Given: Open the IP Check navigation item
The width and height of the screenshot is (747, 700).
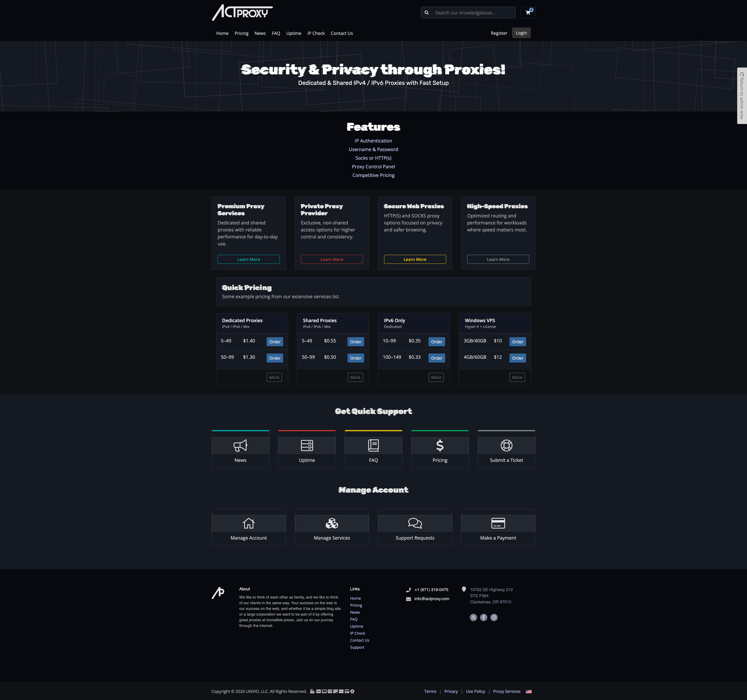Looking at the screenshot, I should pos(316,33).
